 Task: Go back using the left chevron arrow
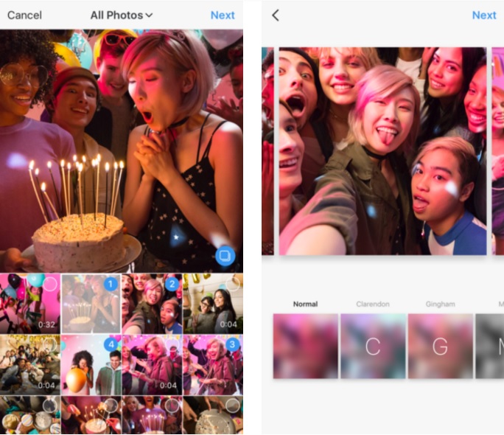(x=276, y=15)
